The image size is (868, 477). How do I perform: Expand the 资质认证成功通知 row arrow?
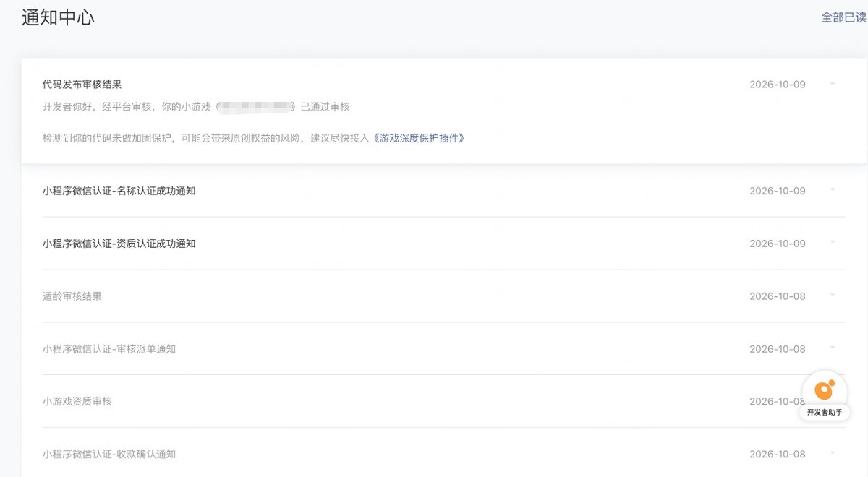tap(833, 242)
